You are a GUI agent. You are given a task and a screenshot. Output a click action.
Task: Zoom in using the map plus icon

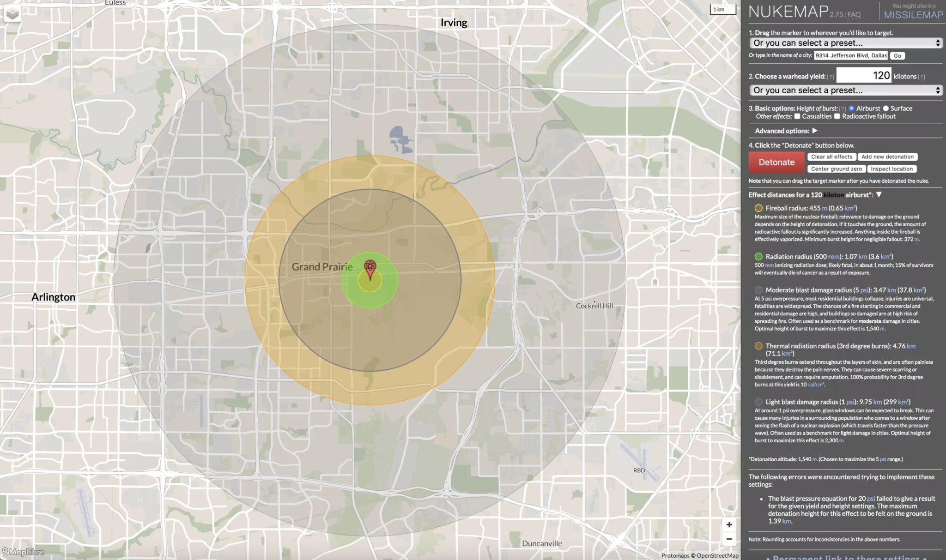[x=729, y=524]
